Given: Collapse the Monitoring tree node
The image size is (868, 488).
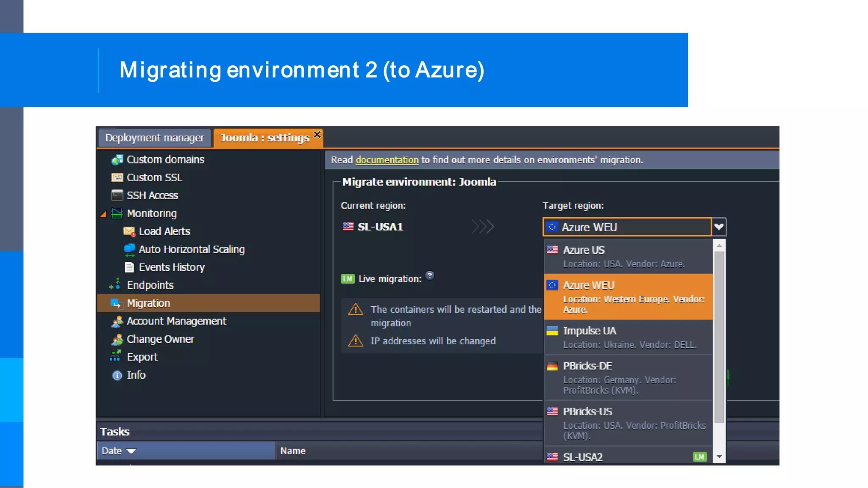Looking at the screenshot, I should tap(103, 214).
